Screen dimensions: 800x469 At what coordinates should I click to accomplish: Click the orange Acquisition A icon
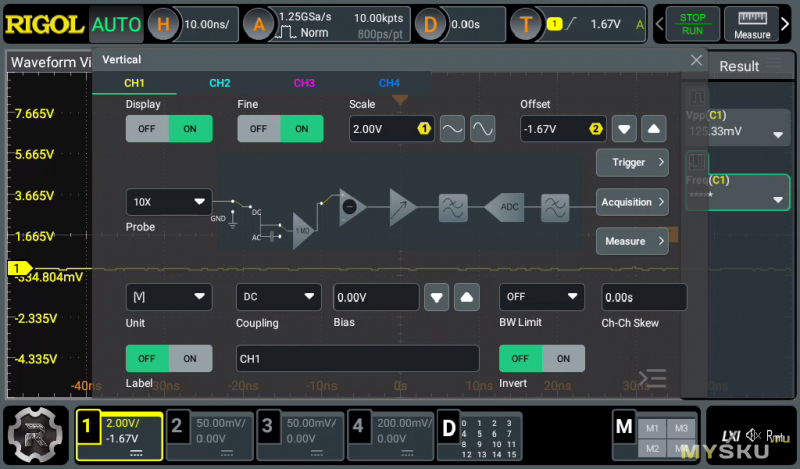pos(260,24)
